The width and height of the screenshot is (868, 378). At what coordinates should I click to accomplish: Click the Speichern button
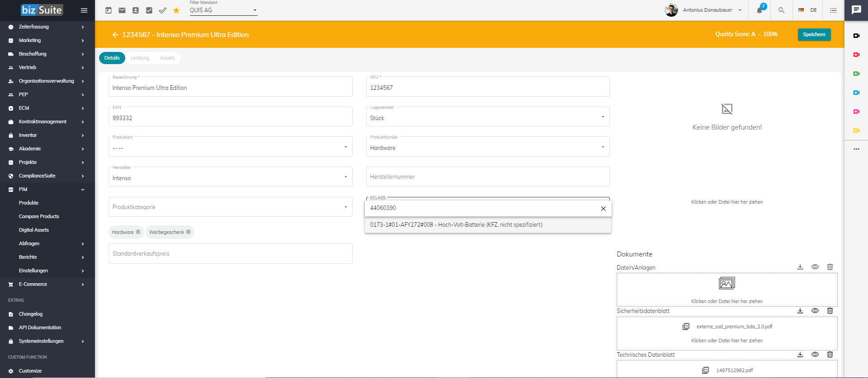coord(814,35)
